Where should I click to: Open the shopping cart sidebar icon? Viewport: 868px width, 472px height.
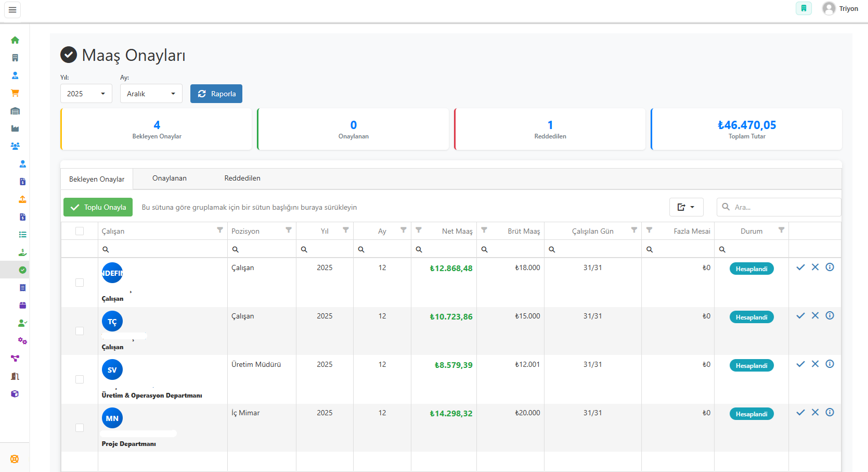click(x=15, y=93)
